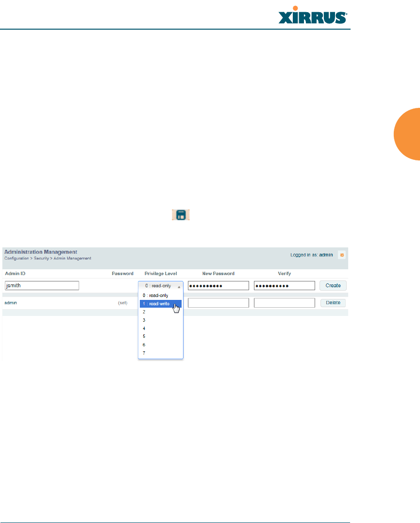Viewport: 420px width, 523px height.
Task: Select privilege level 3
Action: 161,320
